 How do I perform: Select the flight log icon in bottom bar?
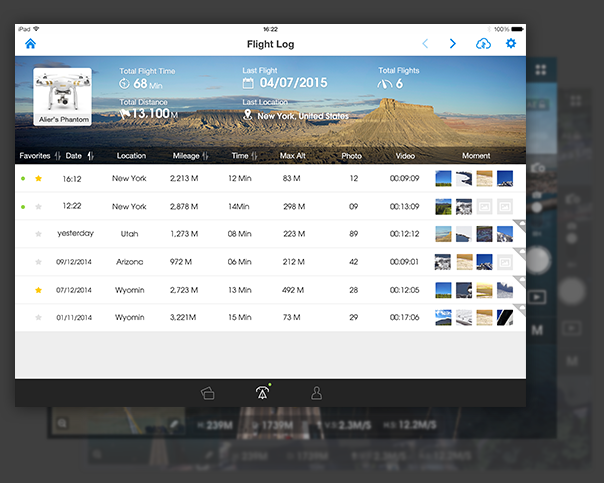tap(262, 393)
